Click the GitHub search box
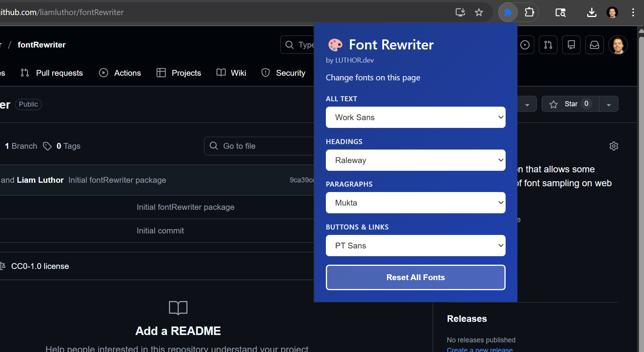 (297, 45)
